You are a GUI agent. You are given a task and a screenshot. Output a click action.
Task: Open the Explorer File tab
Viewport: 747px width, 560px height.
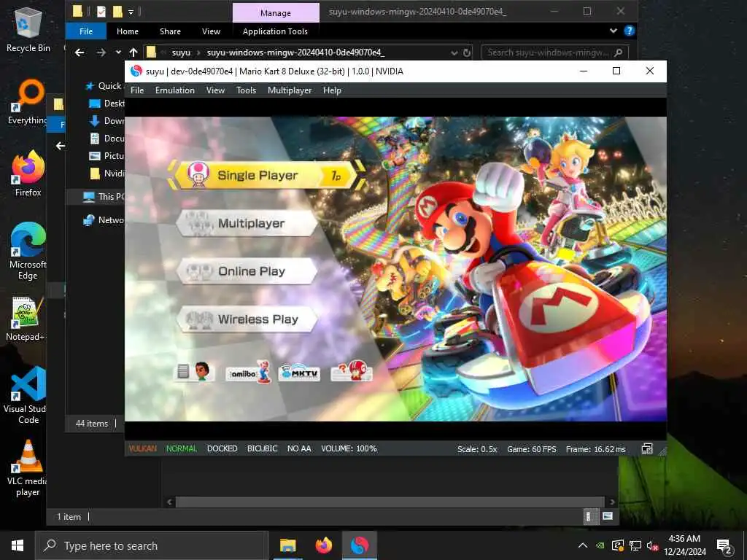tap(86, 31)
